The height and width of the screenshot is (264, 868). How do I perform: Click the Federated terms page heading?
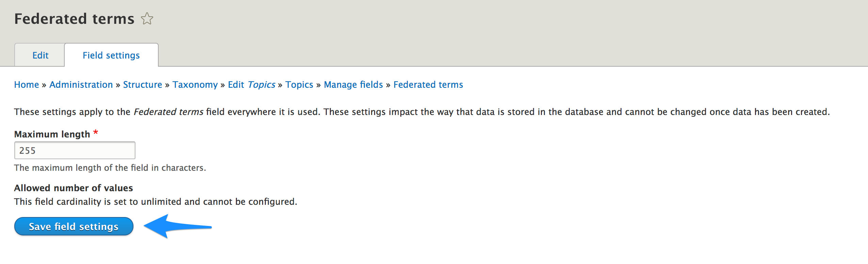tap(74, 19)
